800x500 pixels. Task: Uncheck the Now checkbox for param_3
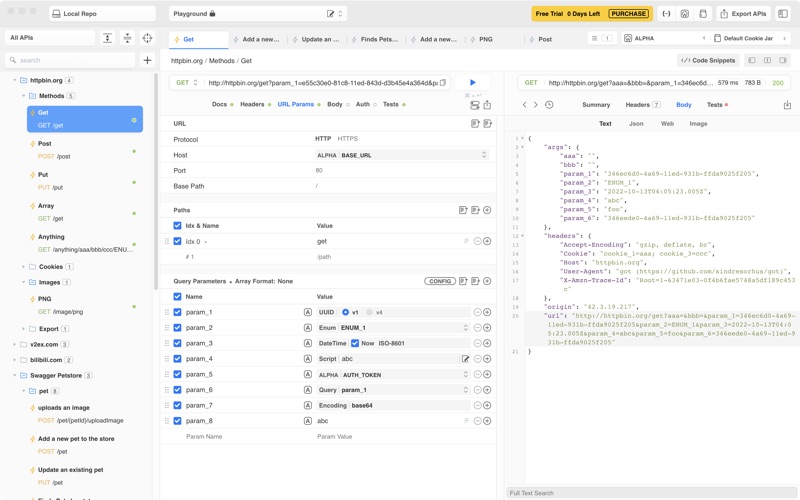pyautogui.click(x=355, y=343)
